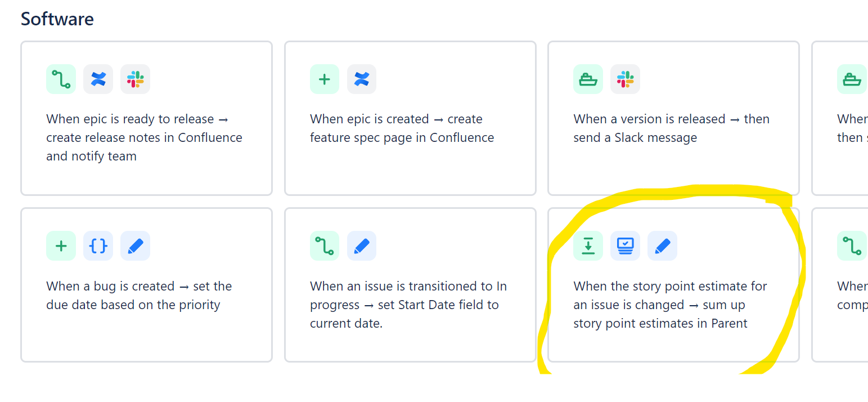Select the releases ship icon on the version released card
The image size is (868, 402).
[x=588, y=79]
